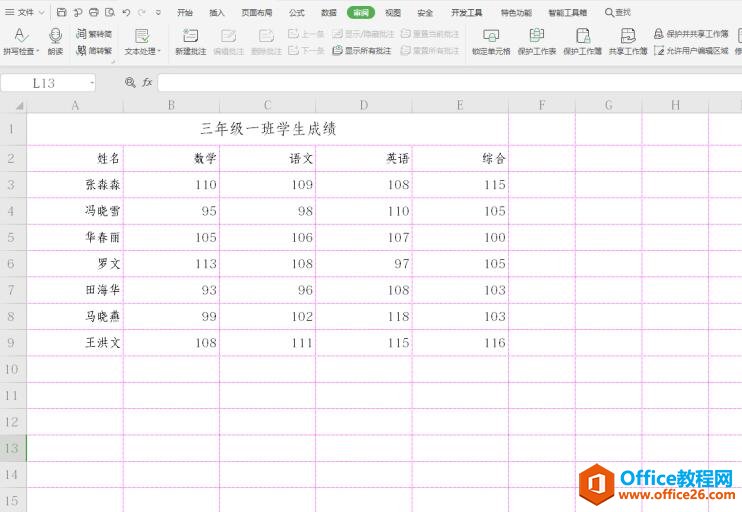The width and height of the screenshot is (742, 512).
Task: Switch to the 开发工具 (Developer) tab
Action: pyautogui.click(x=467, y=13)
